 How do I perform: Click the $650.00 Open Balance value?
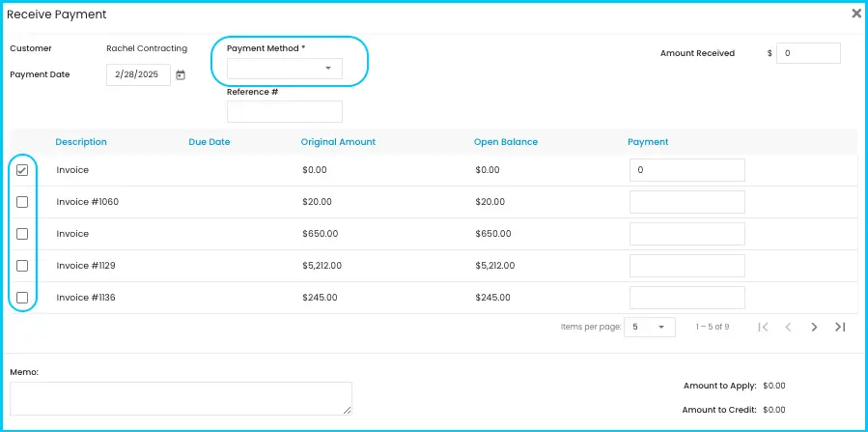click(x=493, y=234)
